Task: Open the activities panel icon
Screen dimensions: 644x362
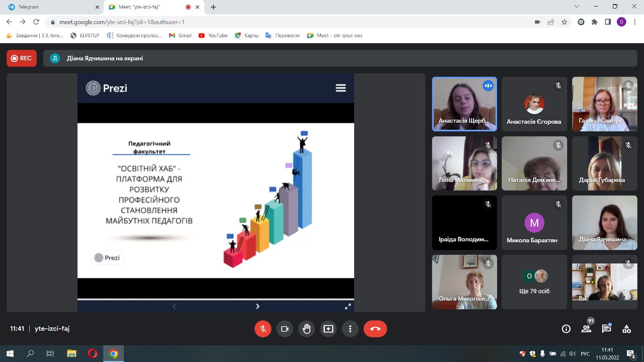Action: [626, 329]
